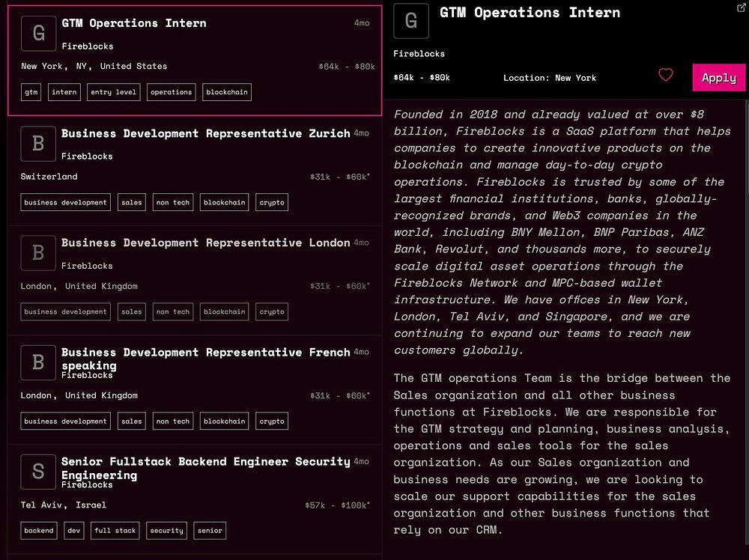Open Business Development Representative Zurich listing
The image size is (749, 560).
206,133
